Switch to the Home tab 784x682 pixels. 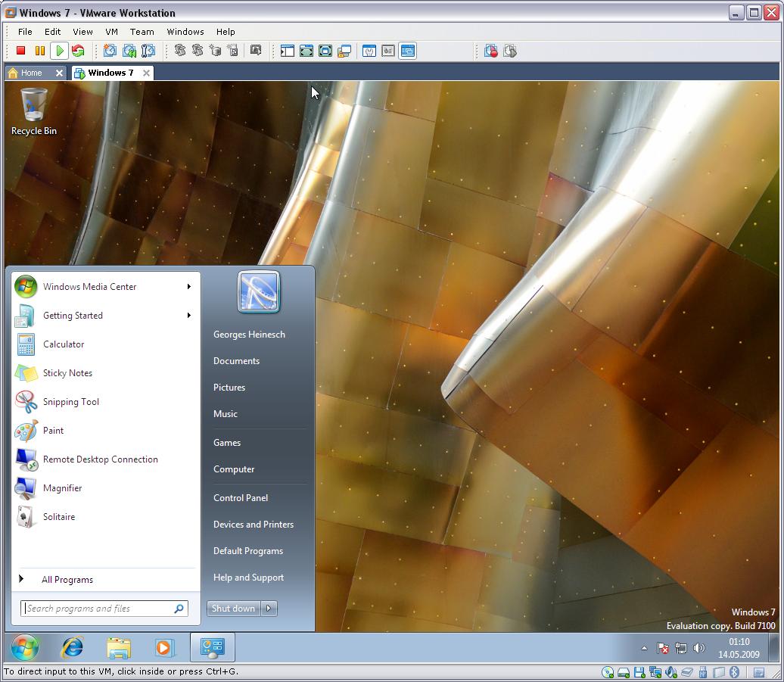pyautogui.click(x=32, y=73)
